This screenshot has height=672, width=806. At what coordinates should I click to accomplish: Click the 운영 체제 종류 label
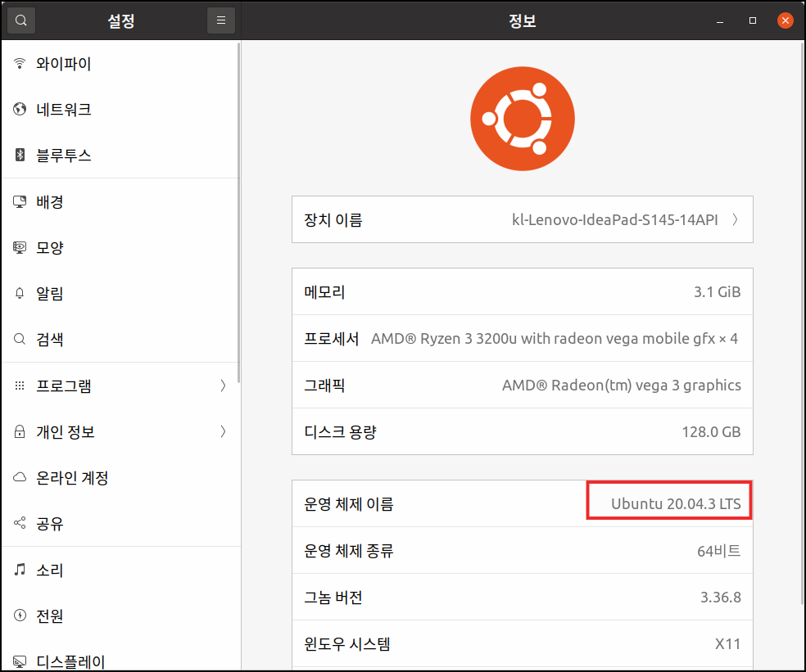(x=348, y=551)
